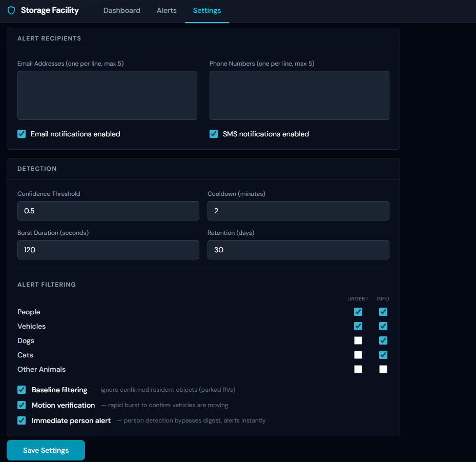Open the Alerts tab
This screenshot has height=462, width=476.
tap(167, 10)
